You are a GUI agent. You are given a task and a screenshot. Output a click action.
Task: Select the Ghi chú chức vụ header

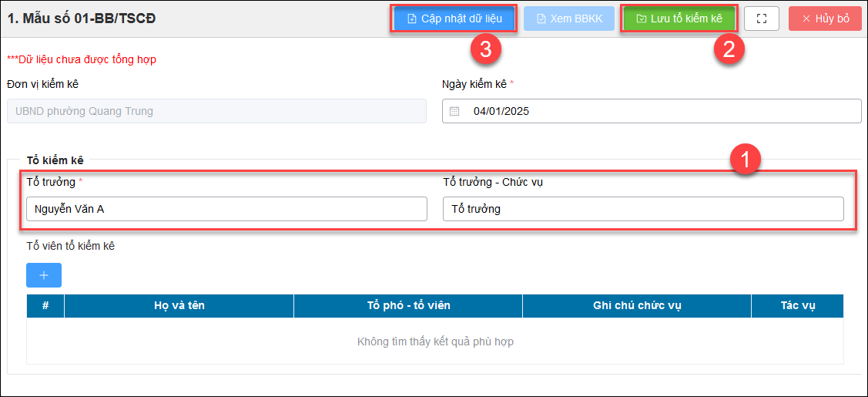point(637,306)
